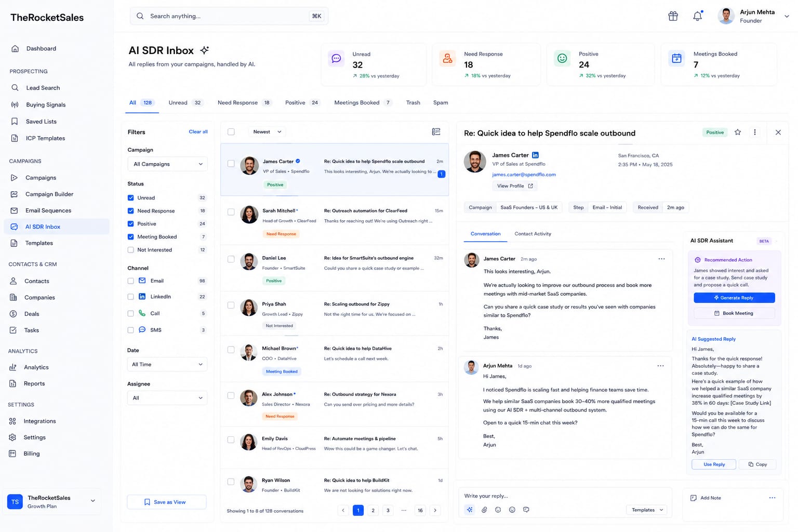Click the Write your reply field
The height and width of the screenshot is (532, 798).
565,496
